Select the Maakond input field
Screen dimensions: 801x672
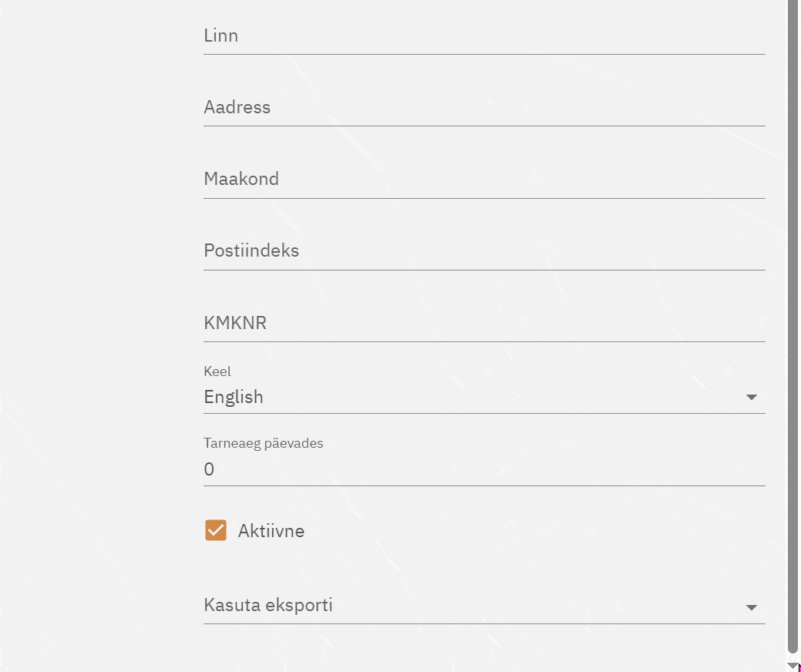(484, 180)
